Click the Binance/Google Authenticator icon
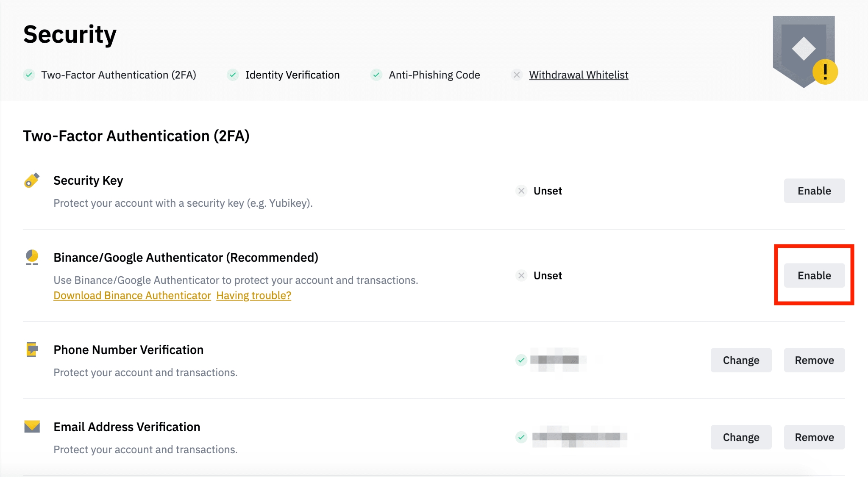Image resolution: width=868 pixels, height=477 pixels. click(32, 257)
